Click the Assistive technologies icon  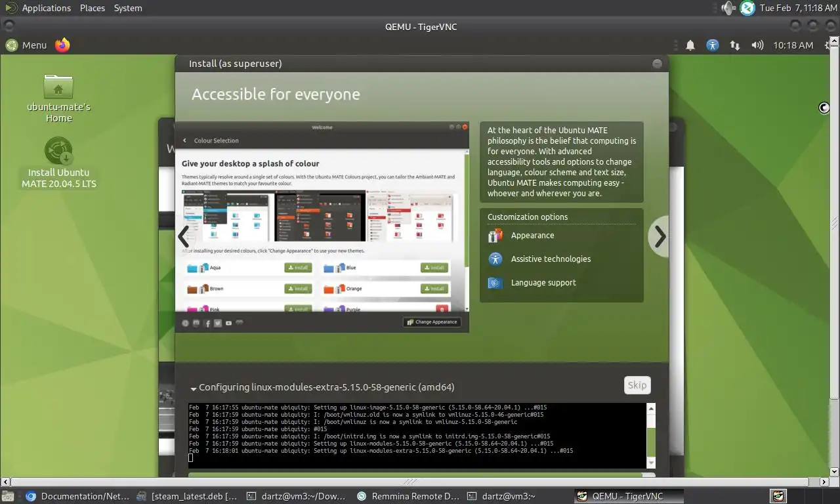495,259
